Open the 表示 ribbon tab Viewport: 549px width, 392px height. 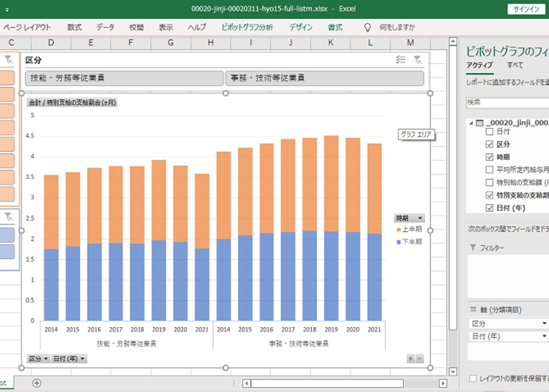pyautogui.click(x=166, y=27)
